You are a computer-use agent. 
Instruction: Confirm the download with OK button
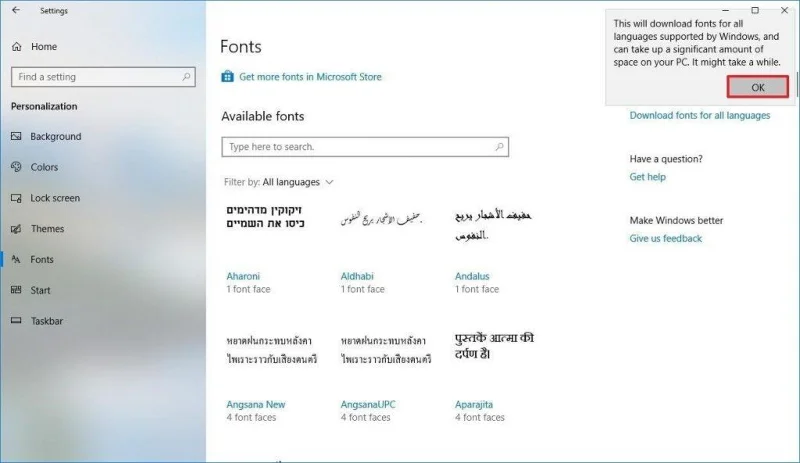758,87
